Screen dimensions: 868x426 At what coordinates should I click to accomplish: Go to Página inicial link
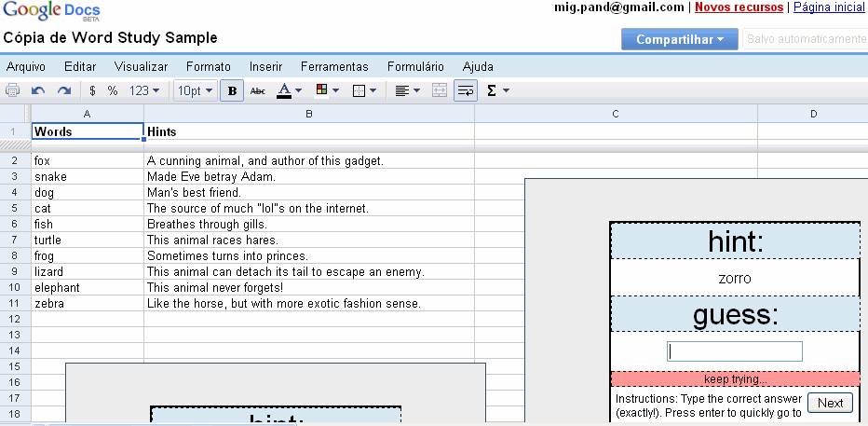pyautogui.click(x=831, y=7)
